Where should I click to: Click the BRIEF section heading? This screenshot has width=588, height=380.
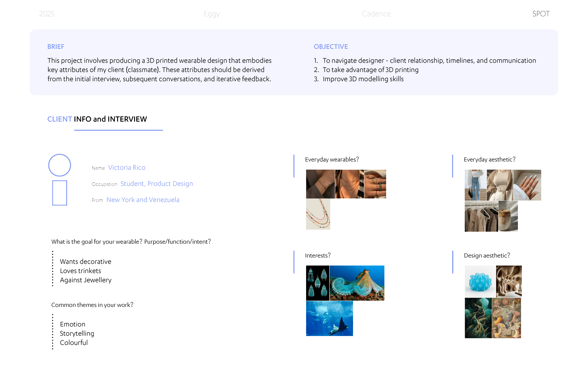point(56,47)
